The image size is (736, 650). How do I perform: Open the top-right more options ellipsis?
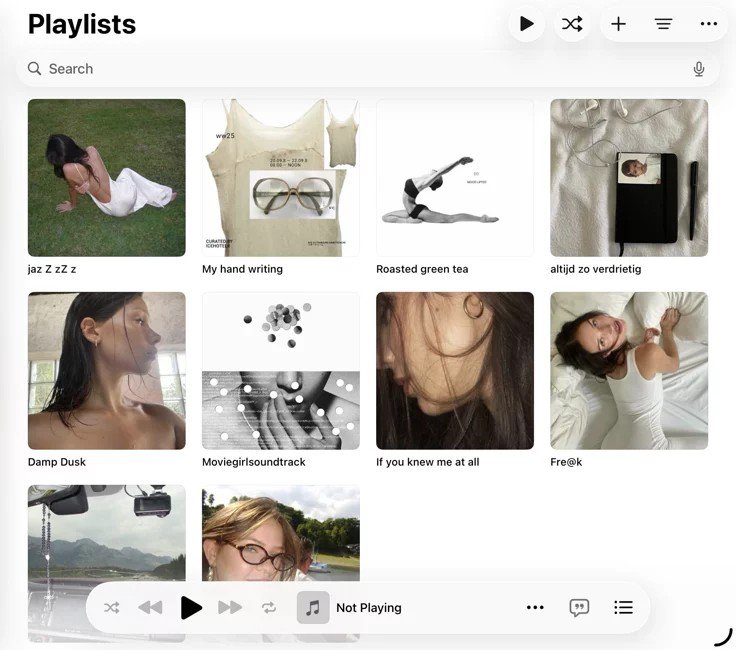(x=708, y=23)
